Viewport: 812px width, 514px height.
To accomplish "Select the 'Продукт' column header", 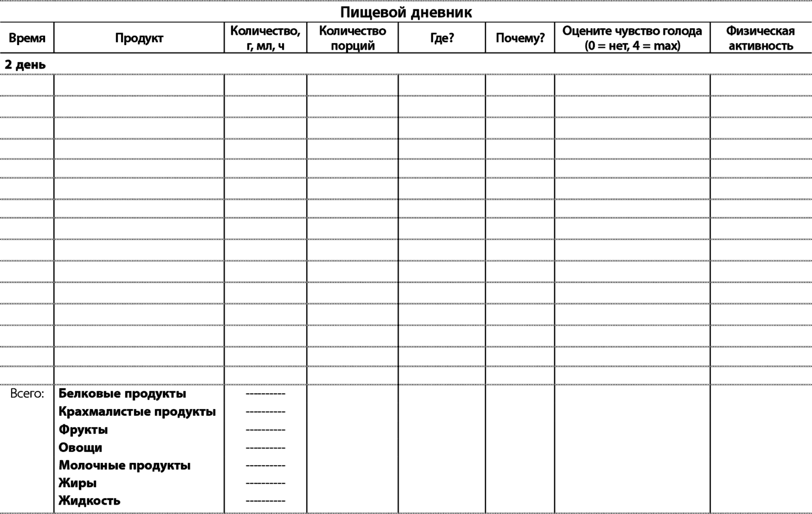I will 139,38.
